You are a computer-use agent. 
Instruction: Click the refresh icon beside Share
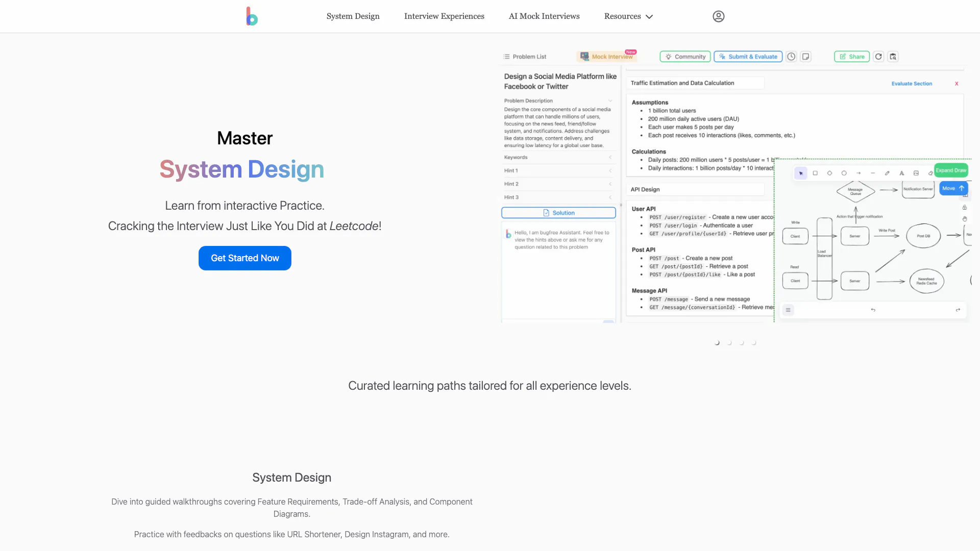coord(878,57)
